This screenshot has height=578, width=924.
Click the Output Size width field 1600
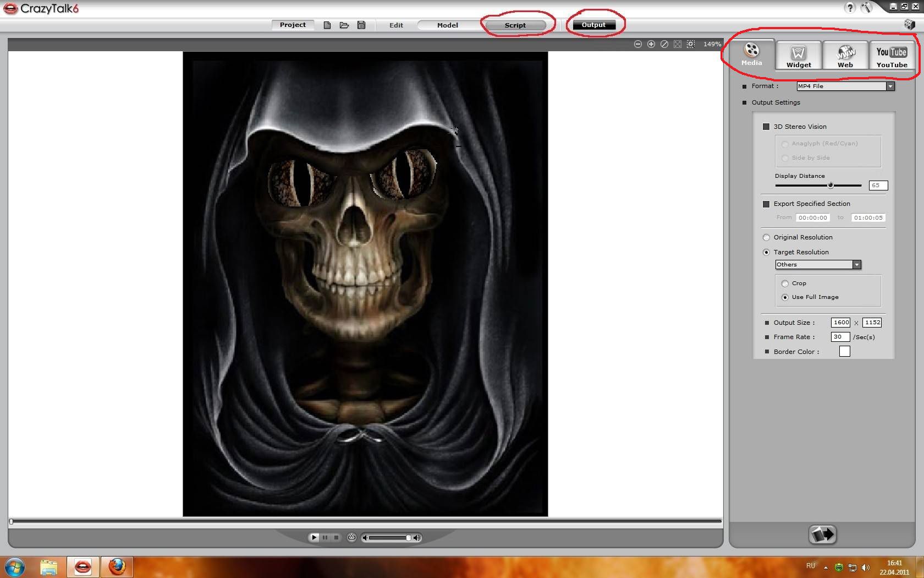(840, 323)
